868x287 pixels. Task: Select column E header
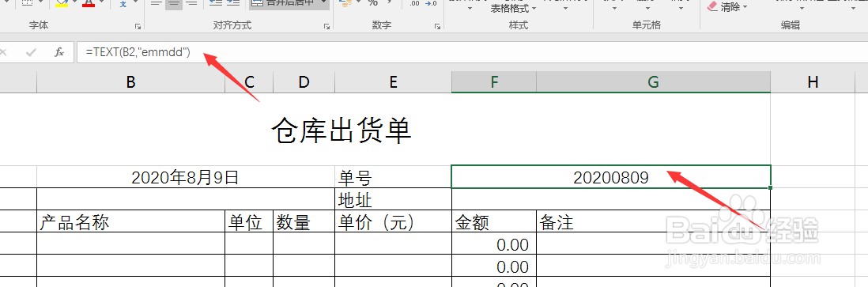coord(393,82)
